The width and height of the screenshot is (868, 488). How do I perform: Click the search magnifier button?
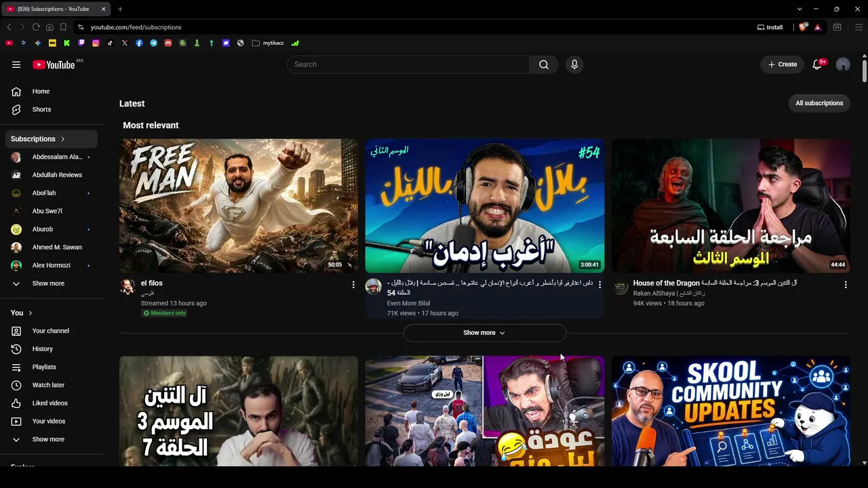(x=544, y=64)
